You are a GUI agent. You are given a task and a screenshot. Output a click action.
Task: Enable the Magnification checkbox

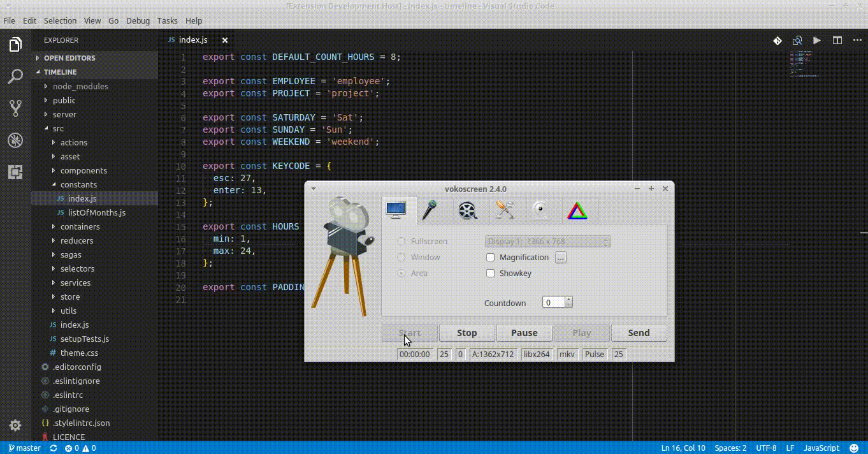pyautogui.click(x=491, y=258)
